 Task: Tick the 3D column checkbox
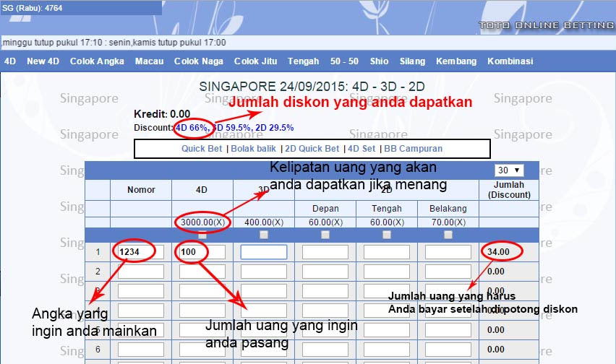(x=264, y=235)
